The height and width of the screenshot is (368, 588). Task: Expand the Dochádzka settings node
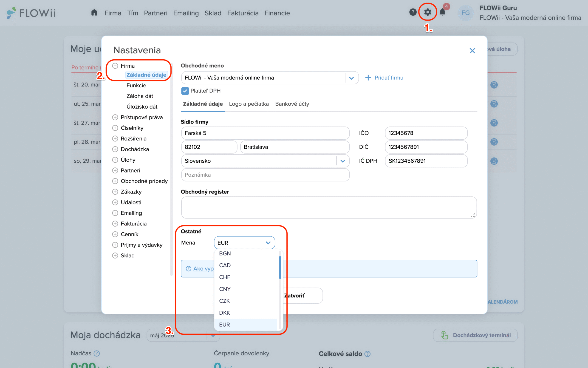(115, 149)
